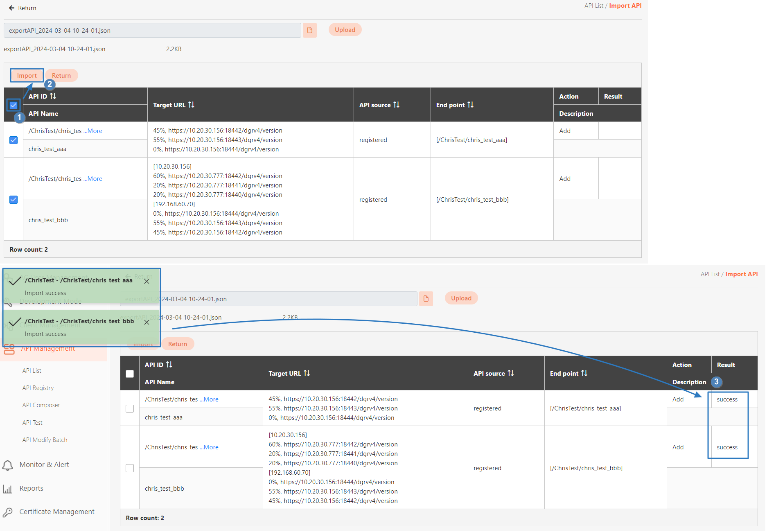Expand the Reports sidebar section
Viewport: 767px width, 532px height.
[31, 489]
